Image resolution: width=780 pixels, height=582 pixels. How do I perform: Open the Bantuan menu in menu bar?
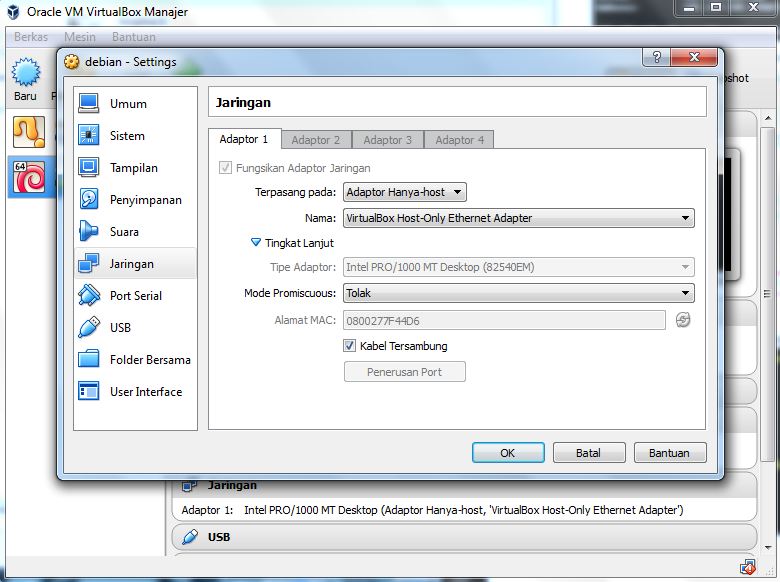(134, 37)
